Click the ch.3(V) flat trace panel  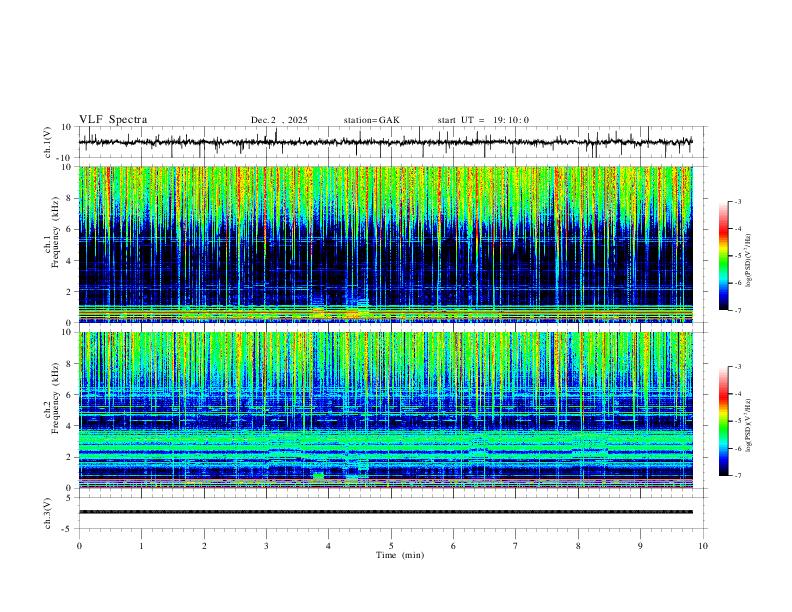391,513
